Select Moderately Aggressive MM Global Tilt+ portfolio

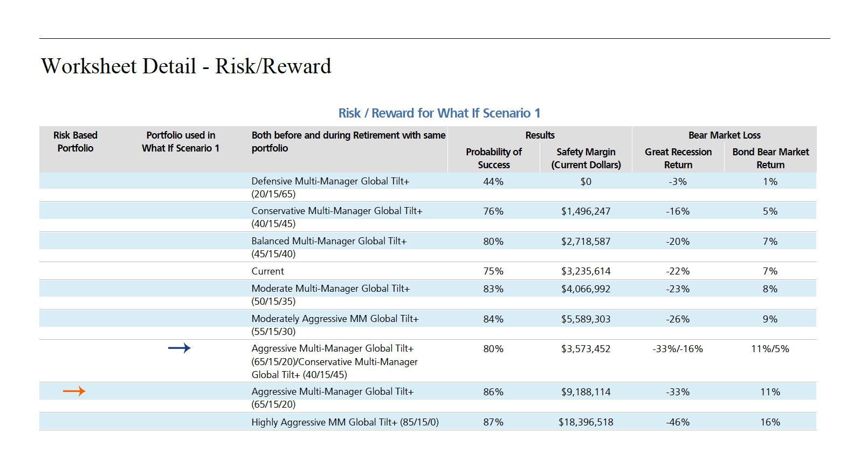click(335, 325)
